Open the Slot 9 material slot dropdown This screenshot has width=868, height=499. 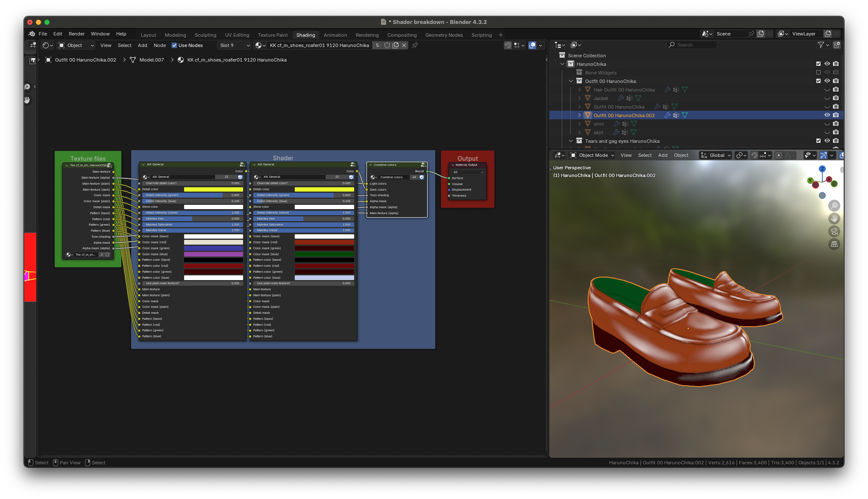234,45
